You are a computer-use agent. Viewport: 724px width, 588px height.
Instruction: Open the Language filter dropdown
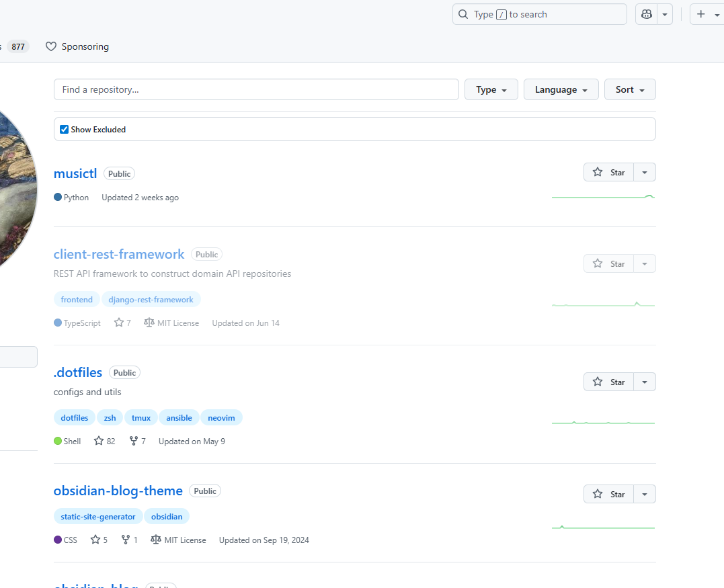click(x=561, y=89)
